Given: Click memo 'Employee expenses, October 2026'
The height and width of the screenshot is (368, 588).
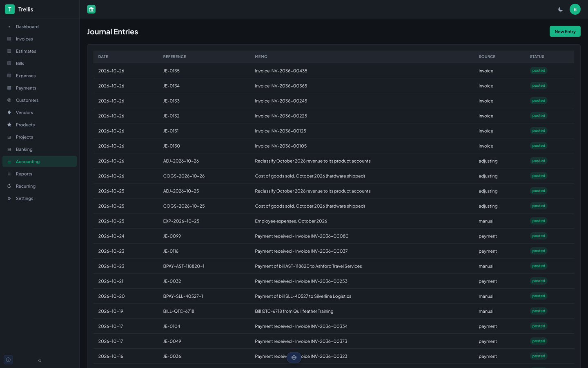Looking at the screenshot, I should (x=291, y=221).
